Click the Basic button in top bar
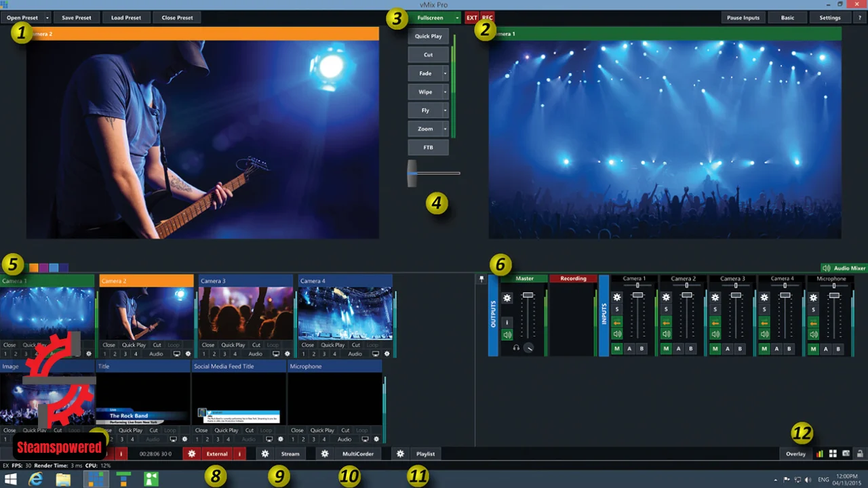The width and height of the screenshot is (868, 488). (787, 18)
